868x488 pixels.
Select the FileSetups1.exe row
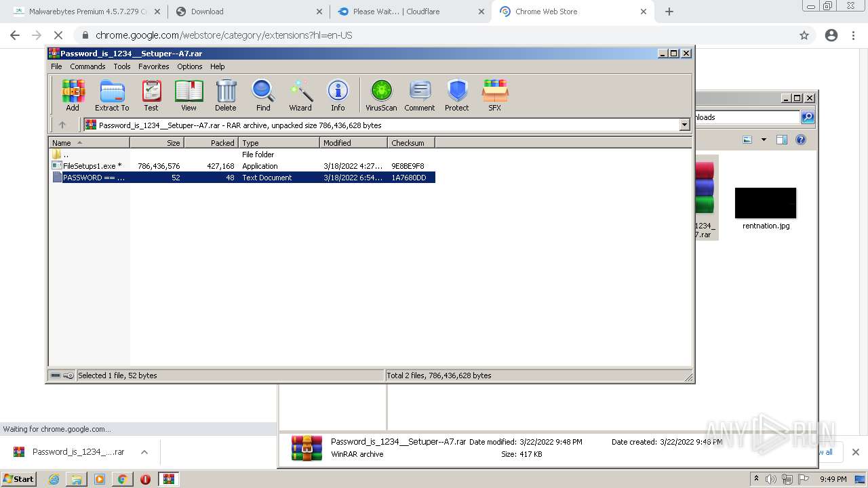click(242, 166)
